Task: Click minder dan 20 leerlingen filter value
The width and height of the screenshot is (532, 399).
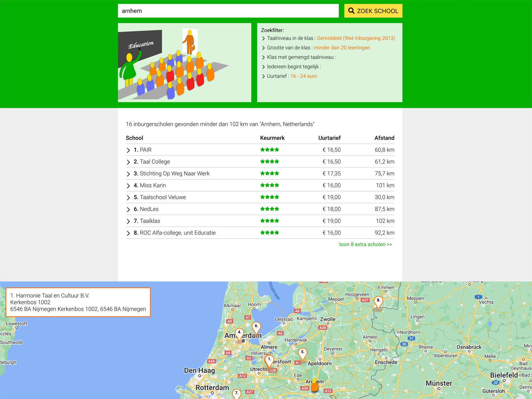Action: click(342, 48)
